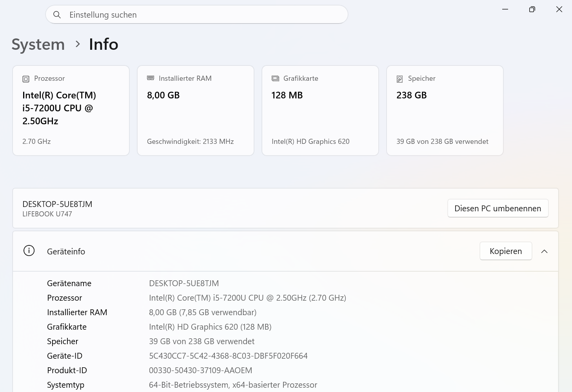Minimize the Settings window
Image resolution: width=572 pixels, height=392 pixels.
pyautogui.click(x=505, y=9)
